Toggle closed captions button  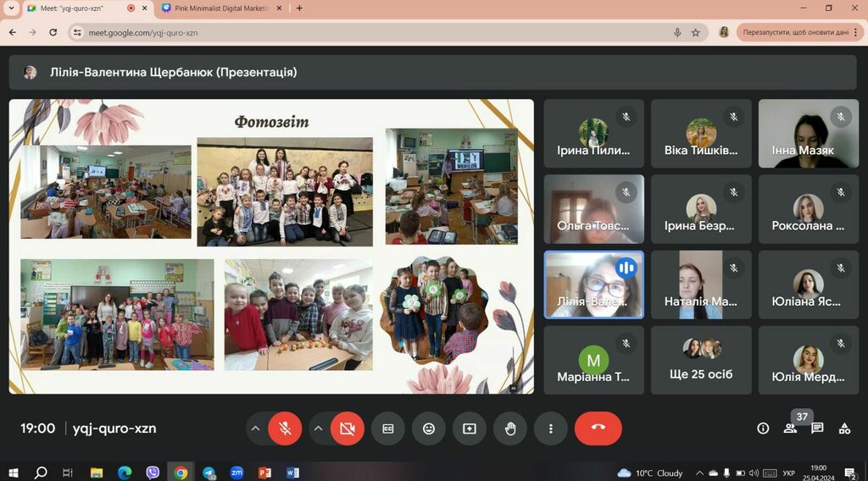pos(388,428)
